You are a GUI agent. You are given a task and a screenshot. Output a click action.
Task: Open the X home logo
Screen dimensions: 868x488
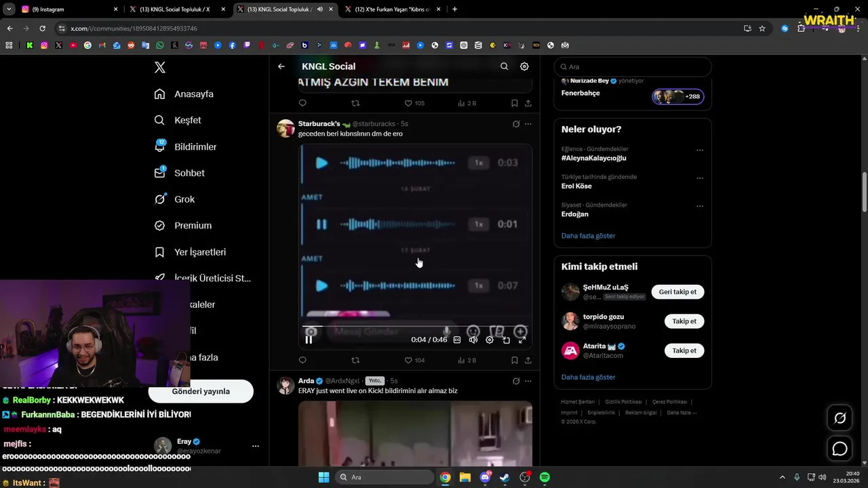tap(160, 67)
